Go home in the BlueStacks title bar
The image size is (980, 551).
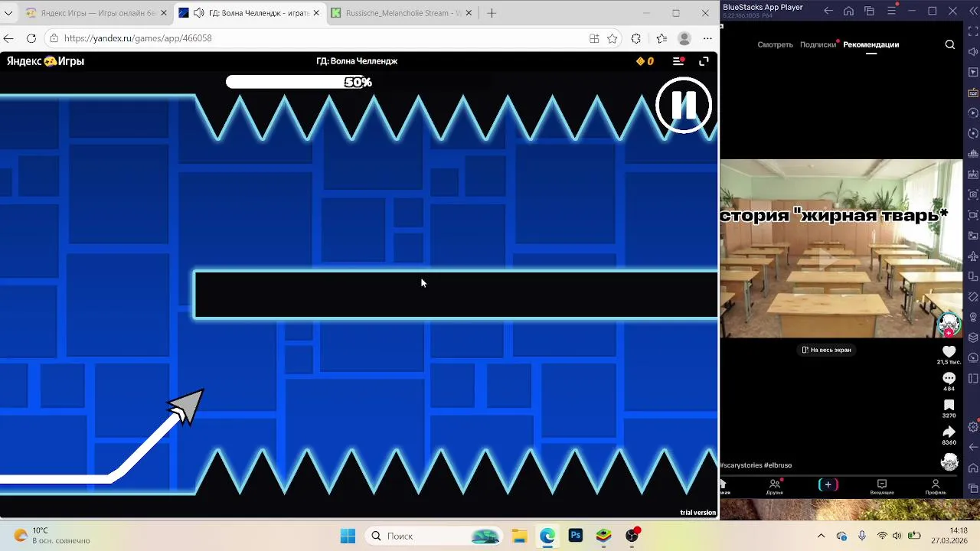[849, 11]
